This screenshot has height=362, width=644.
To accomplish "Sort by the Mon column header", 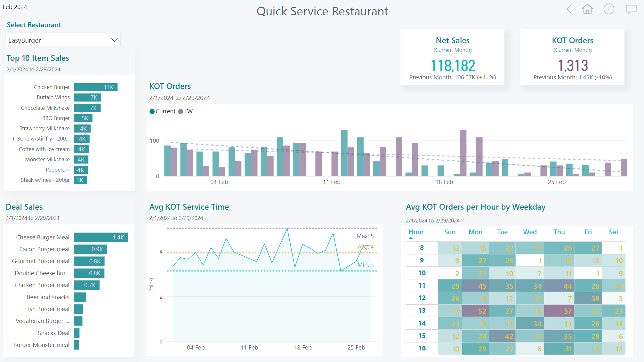I will tap(475, 232).
